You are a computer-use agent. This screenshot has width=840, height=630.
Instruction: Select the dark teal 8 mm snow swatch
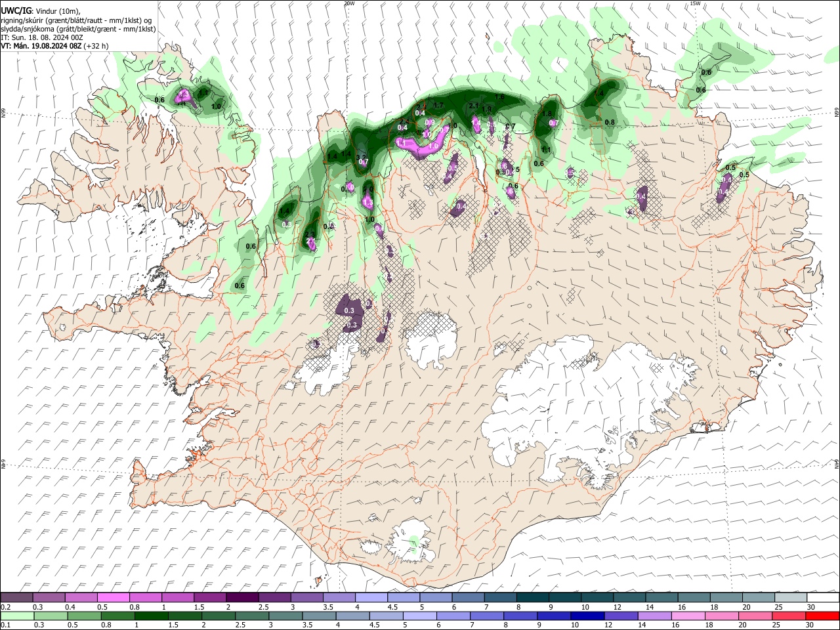point(533,598)
